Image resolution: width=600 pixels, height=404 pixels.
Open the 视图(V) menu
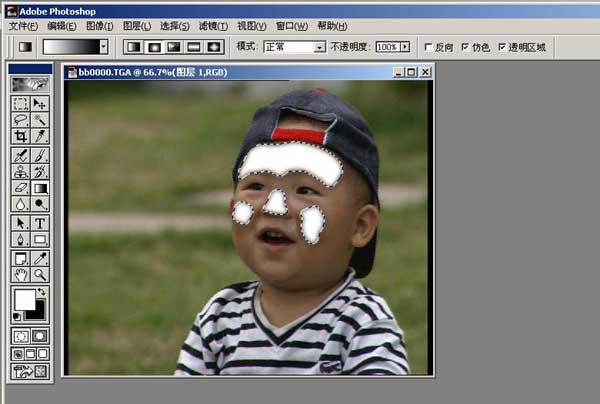(x=252, y=26)
